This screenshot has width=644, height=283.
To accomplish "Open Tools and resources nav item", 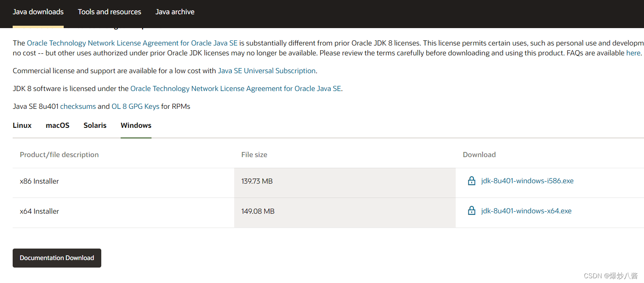I will (110, 12).
